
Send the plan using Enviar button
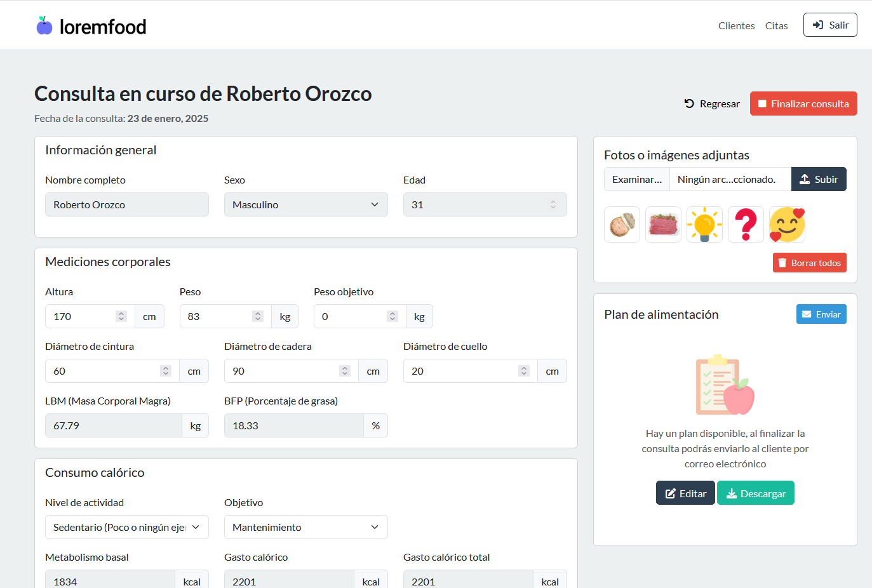[x=821, y=314]
